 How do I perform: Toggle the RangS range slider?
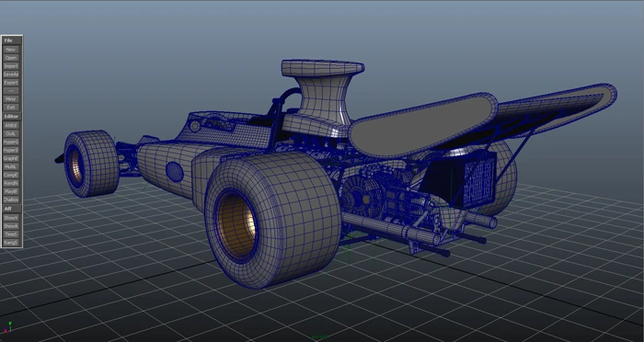[x=11, y=243]
